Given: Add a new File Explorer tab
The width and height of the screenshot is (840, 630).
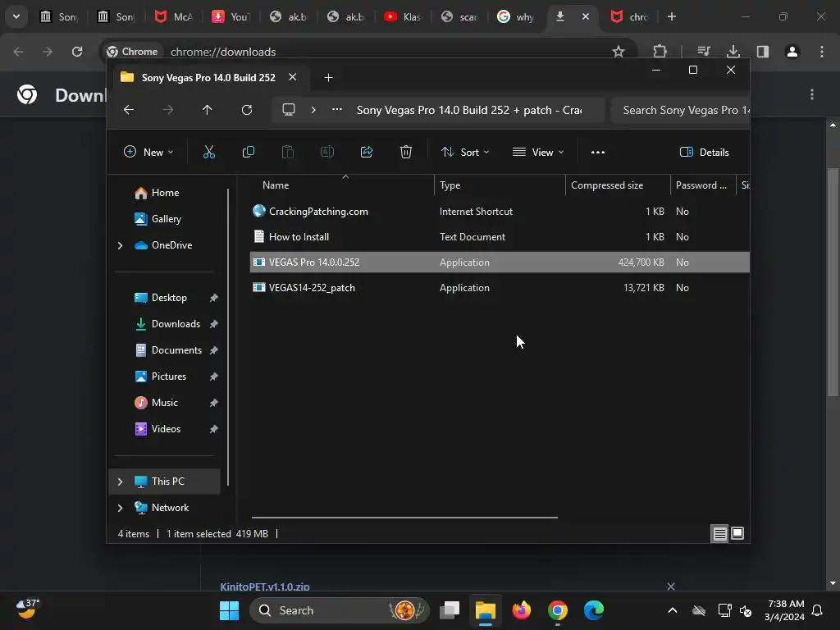Looking at the screenshot, I should click(x=328, y=78).
